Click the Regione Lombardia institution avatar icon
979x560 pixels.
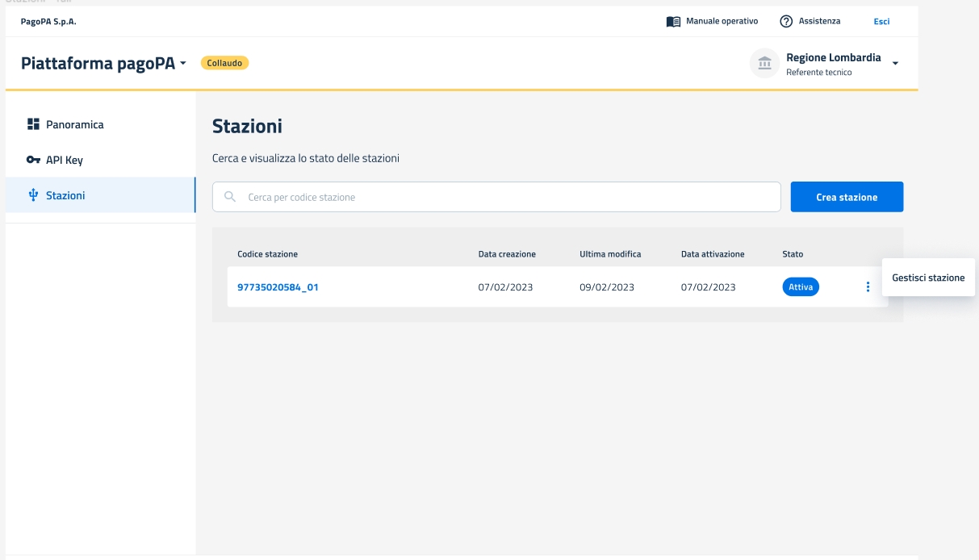[x=764, y=63]
